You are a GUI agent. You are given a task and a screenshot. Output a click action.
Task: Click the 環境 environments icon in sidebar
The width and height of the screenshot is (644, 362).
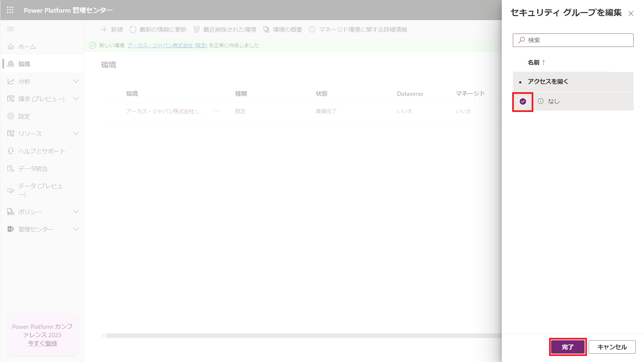11,64
